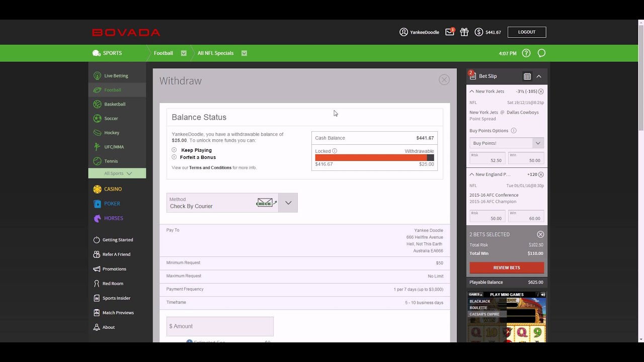Viewport: 644px width, 362px height.
Task: Open the mini games Games menu
Action: tap(475, 295)
